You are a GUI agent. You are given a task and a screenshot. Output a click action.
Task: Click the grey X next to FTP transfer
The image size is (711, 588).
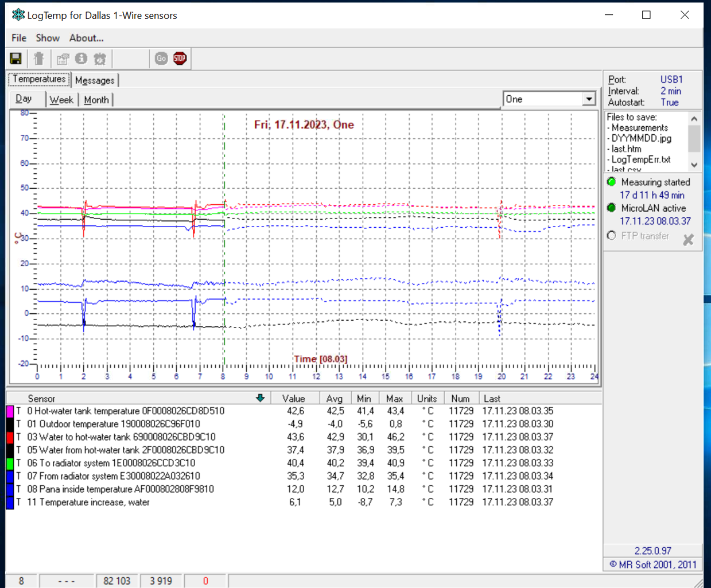pyautogui.click(x=688, y=240)
